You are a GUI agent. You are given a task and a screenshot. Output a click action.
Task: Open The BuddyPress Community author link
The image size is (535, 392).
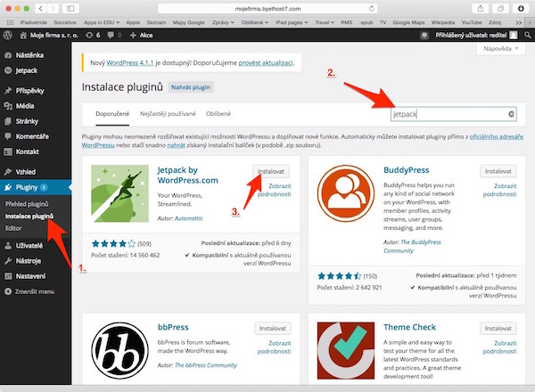pos(412,247)
